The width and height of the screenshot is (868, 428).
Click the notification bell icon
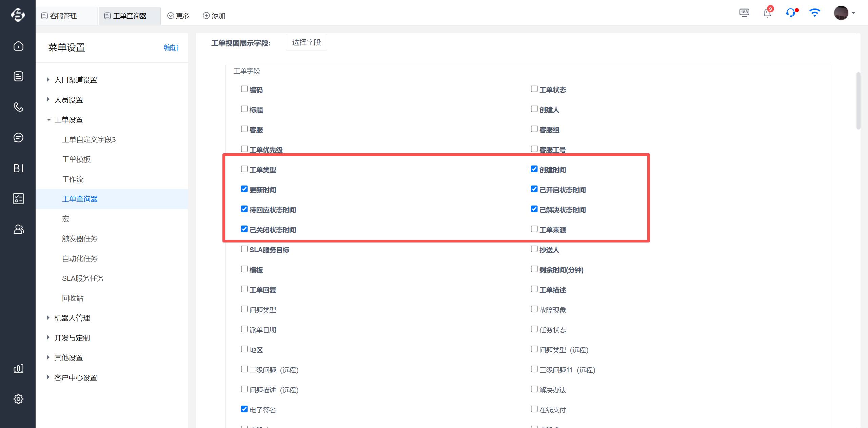[x=767, y=13]
